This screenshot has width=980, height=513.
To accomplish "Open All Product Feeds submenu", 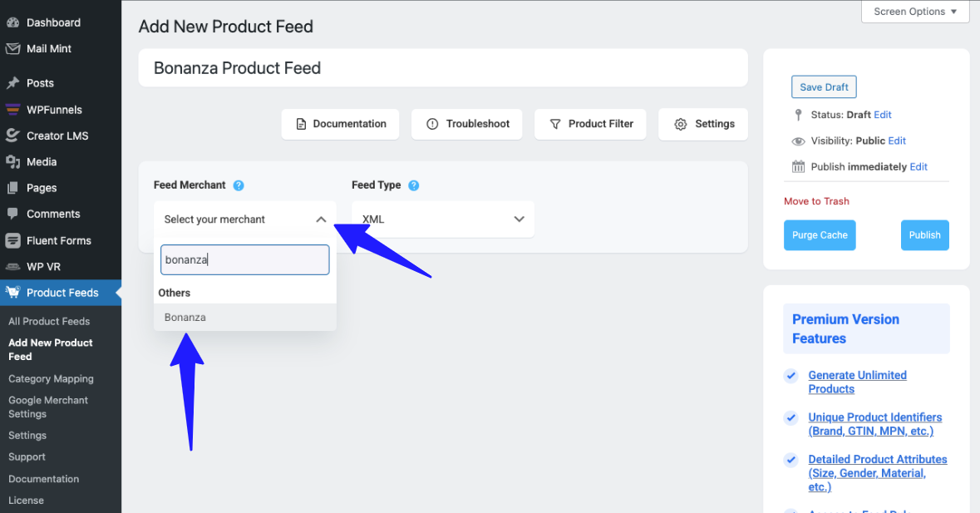I will tap(49, 322).
